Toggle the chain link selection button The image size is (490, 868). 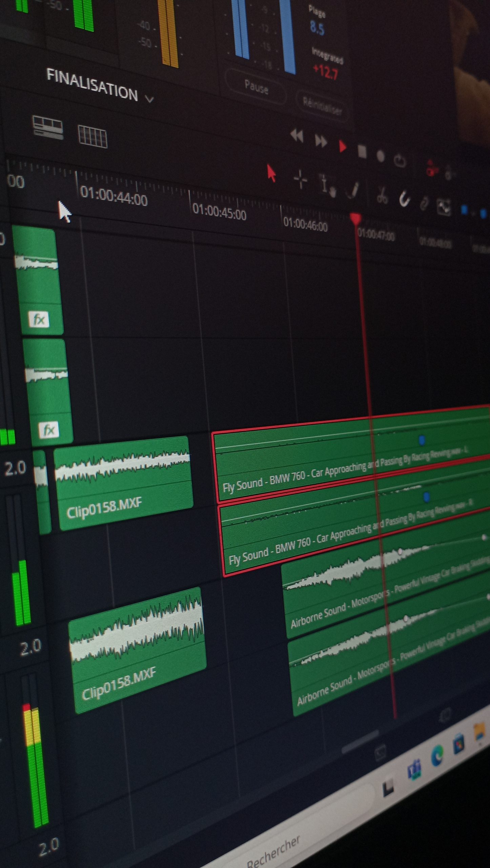(x=424, y=204)
